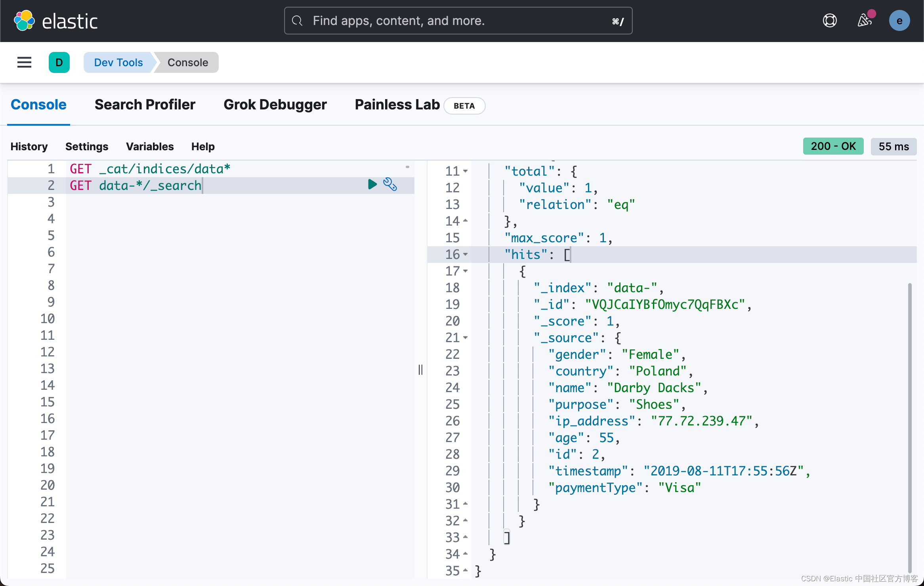Switch to Grok Debugger tab

275,104
